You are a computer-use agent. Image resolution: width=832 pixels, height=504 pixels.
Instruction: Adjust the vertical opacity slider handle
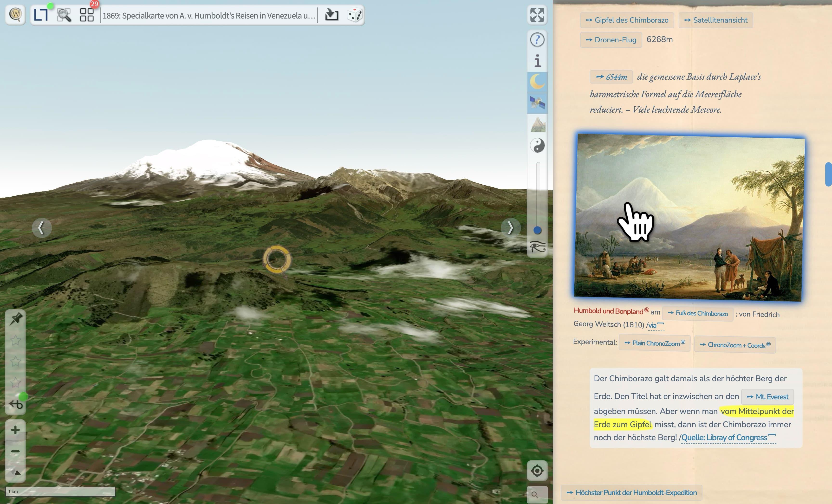[x=537, y=230]
